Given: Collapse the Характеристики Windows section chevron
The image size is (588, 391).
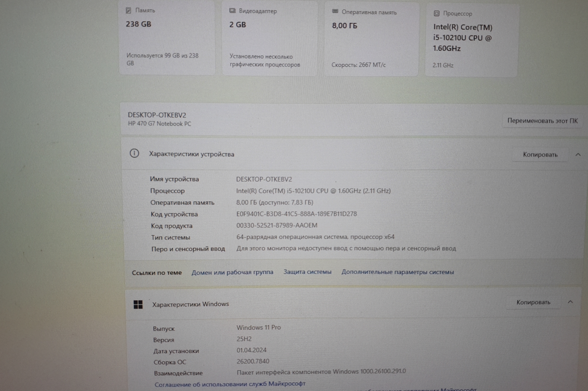Looking at the screenshot, I should coord(570,302).
